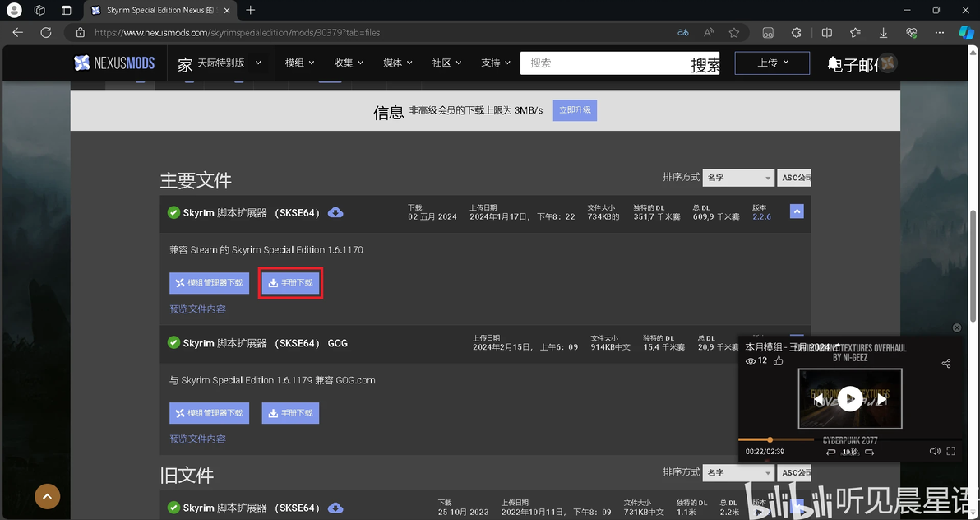Click the browser address bar URL
Screen dimensions: 980x520
pos(238,33)
